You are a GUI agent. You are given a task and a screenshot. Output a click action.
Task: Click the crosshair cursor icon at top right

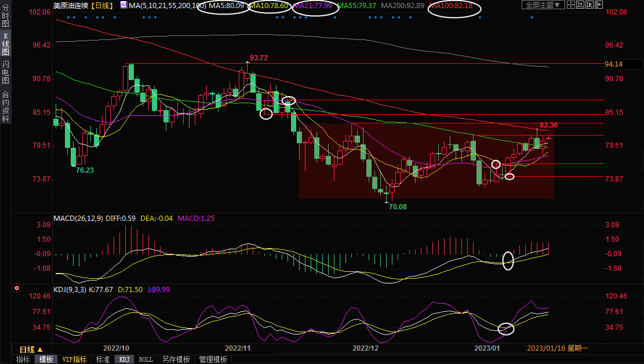point(570,5)
